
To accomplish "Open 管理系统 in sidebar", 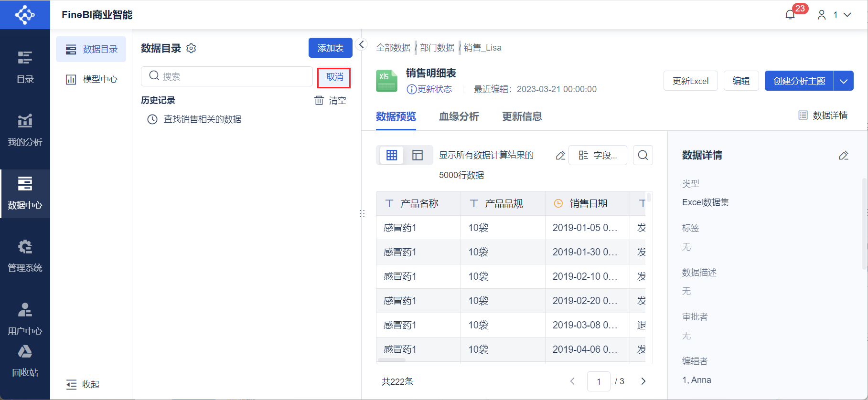I will 25,256.
